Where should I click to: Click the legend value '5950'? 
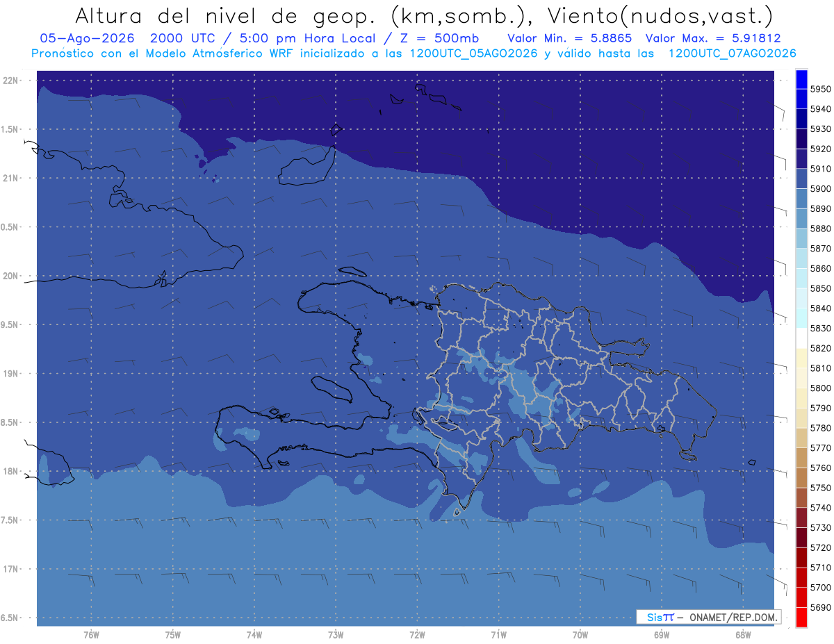(x=820, y=89)
